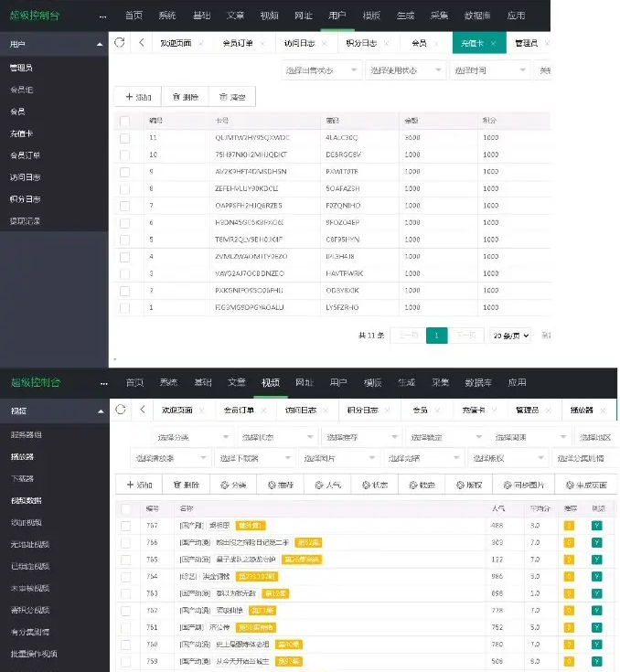
Task: Open 会员组 in the user sidebar
Action: (x=23, y=90)
